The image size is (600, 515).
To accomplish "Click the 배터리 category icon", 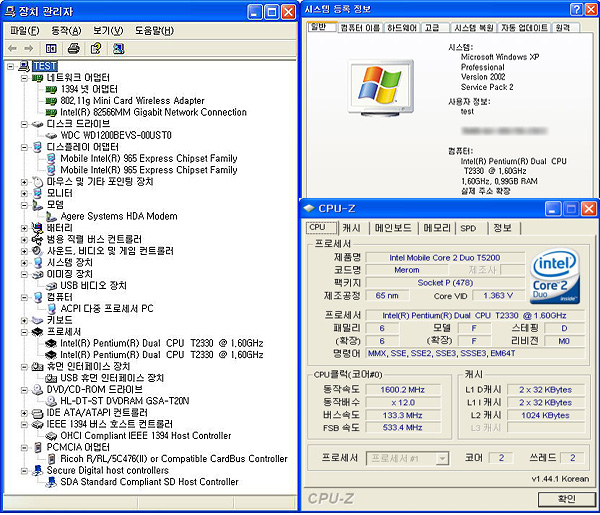I will 37,228.
